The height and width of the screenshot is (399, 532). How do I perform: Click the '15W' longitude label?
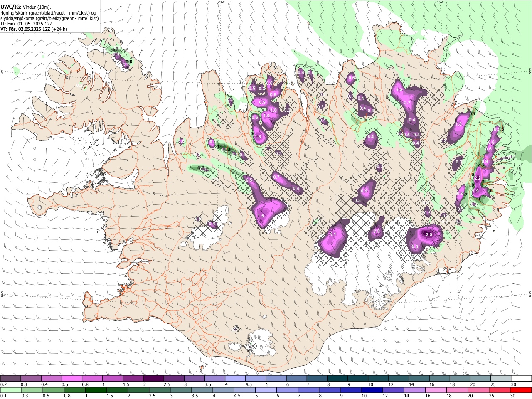tap(440, 2)
